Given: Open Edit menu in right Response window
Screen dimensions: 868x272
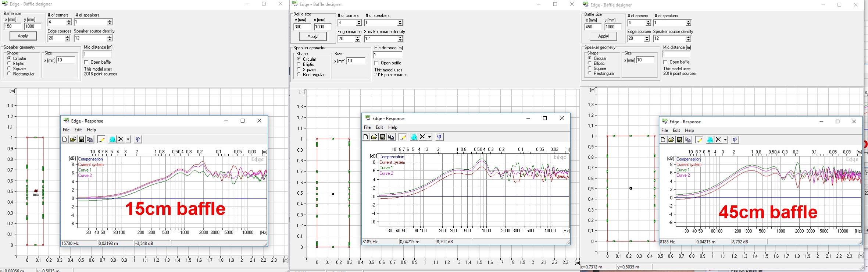Looking at the screenshot, I should click(676, 131).
